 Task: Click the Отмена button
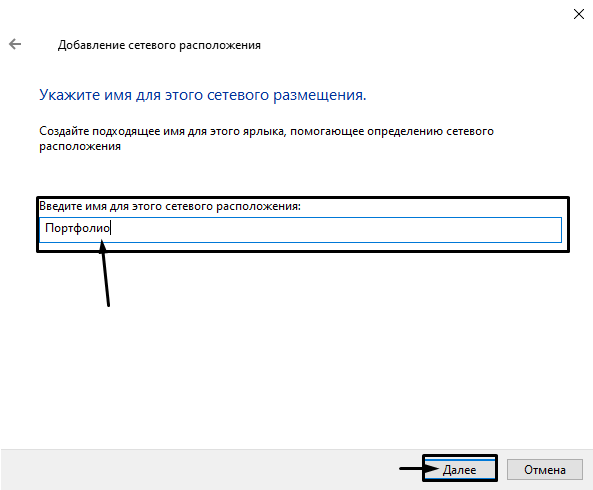coord(545,470)
